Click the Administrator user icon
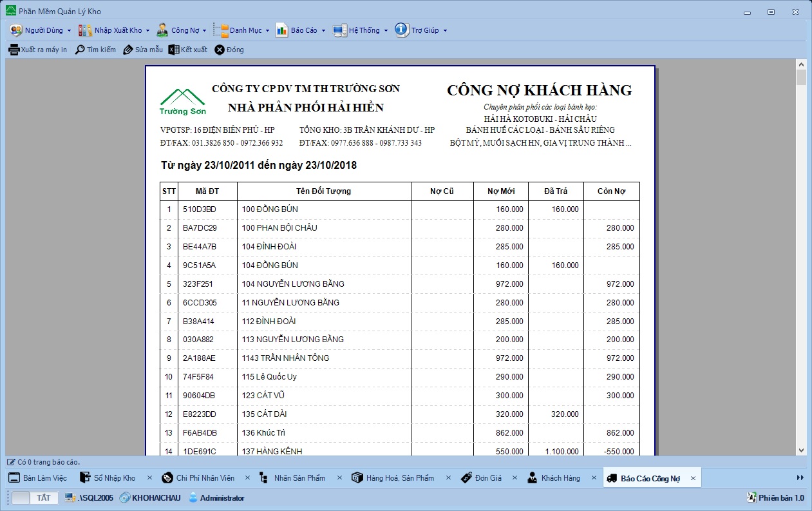This screenshot has height=511, width=812. point(193,497)
